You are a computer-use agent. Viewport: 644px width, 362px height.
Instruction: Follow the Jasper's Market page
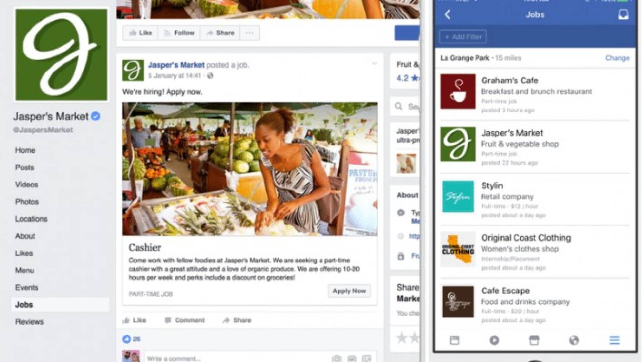click(179, 33)
